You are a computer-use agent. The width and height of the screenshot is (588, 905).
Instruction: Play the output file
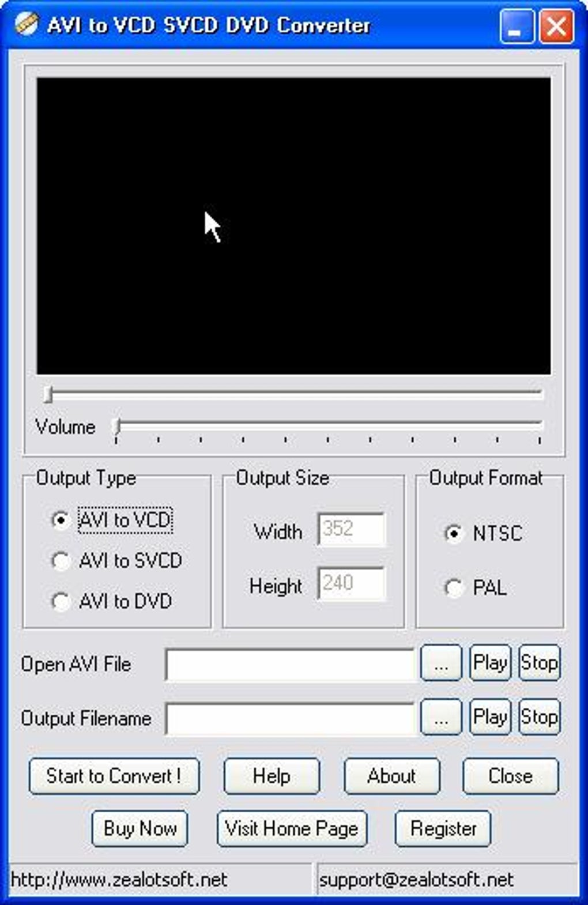(490, 717)
